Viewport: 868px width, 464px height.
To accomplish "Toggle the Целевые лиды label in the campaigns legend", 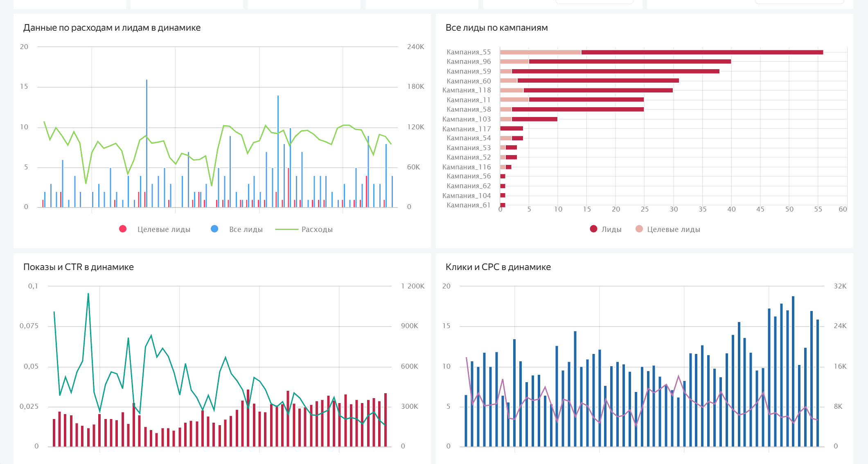I will 673,230.
